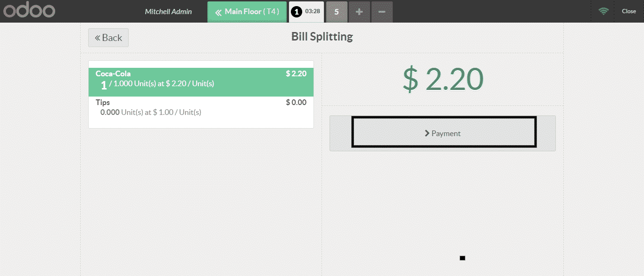The height and width of the screenshot is (276, 644).
Task: Click Coca-Cola split quantity number 1
Action: [104, 85]
